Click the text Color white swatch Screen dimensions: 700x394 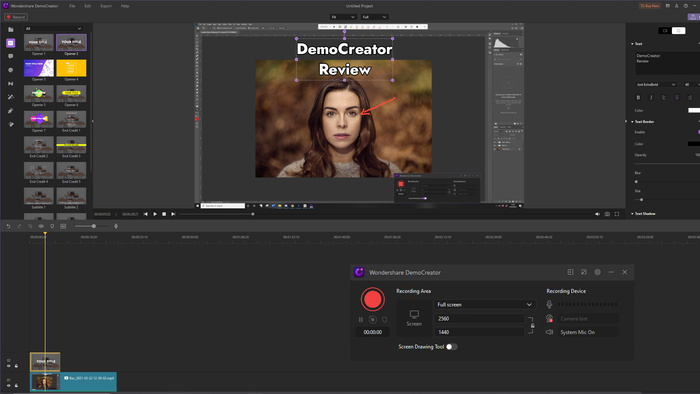click(x=694, y=110)
